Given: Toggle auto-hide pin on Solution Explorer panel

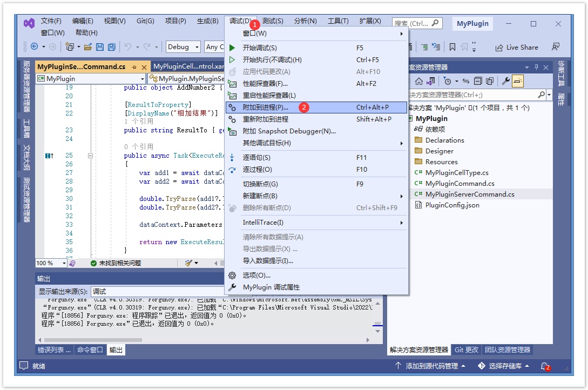Looking at the screenshot, I should click(x=536, y=67).
